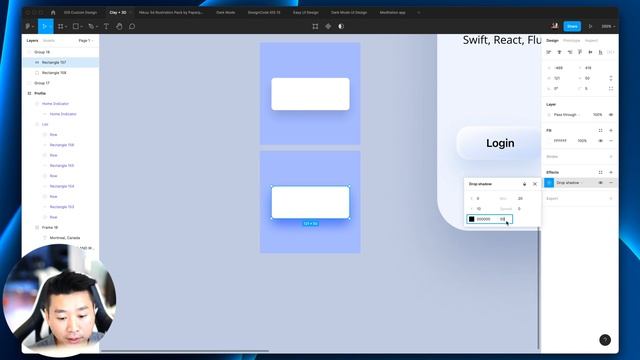The width and height of the screenshot is (640, 360).
Task: Add a stroke with plus icon
Action: pyautogui.click(x=611, y=157)
